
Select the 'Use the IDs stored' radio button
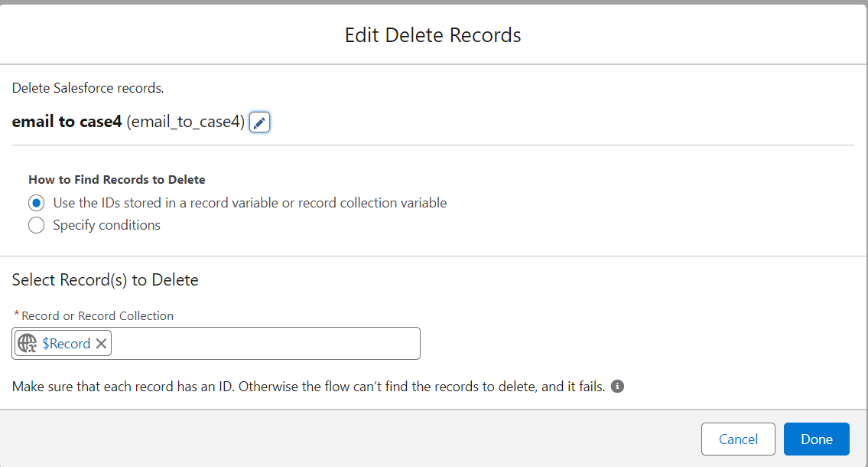tap(36, 204)
